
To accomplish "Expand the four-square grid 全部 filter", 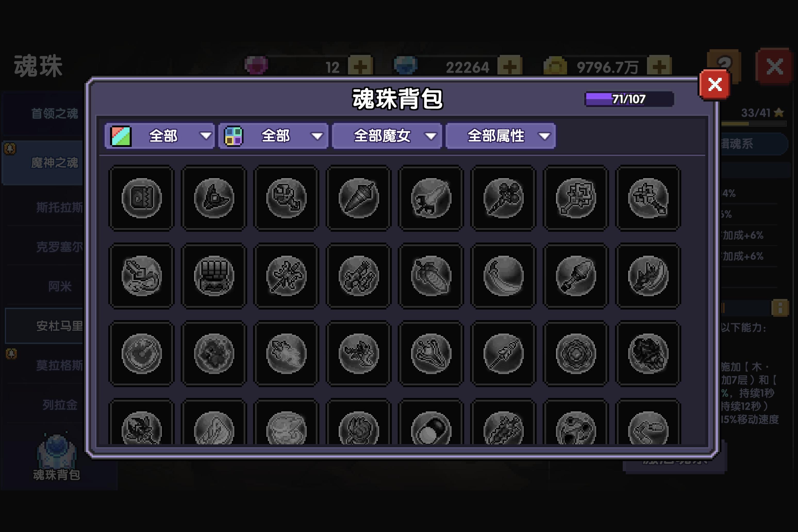I will coord(273,136).
